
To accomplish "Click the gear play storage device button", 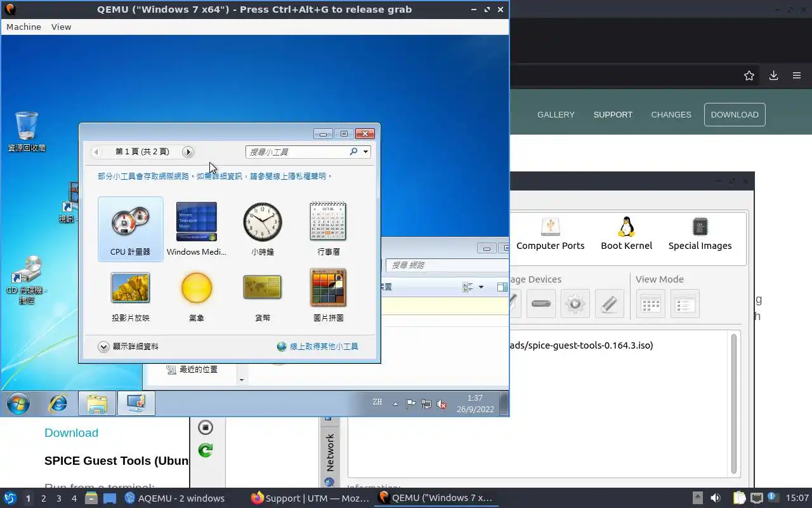I will point(575,304).
